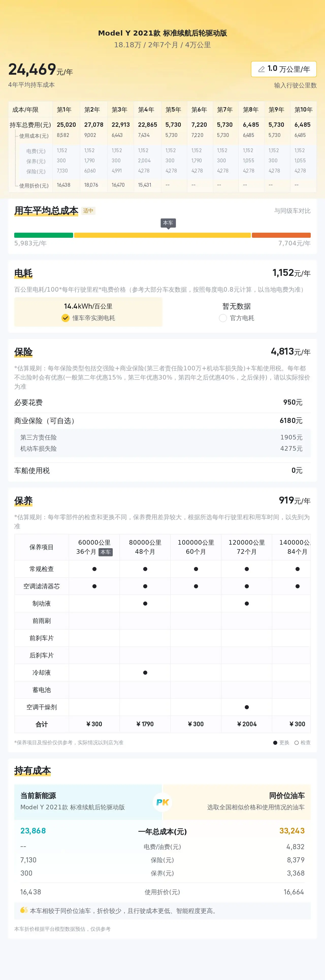Viewport: 325px width, 980px height.
Task: Click the 33,243 fuel car cost
Action: pos(292,831)
